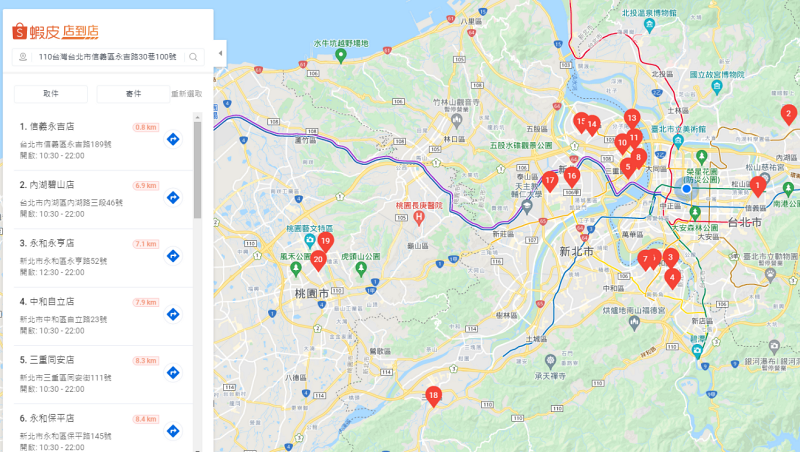
Task: Click map pin number 19
Action: [326, 242]
